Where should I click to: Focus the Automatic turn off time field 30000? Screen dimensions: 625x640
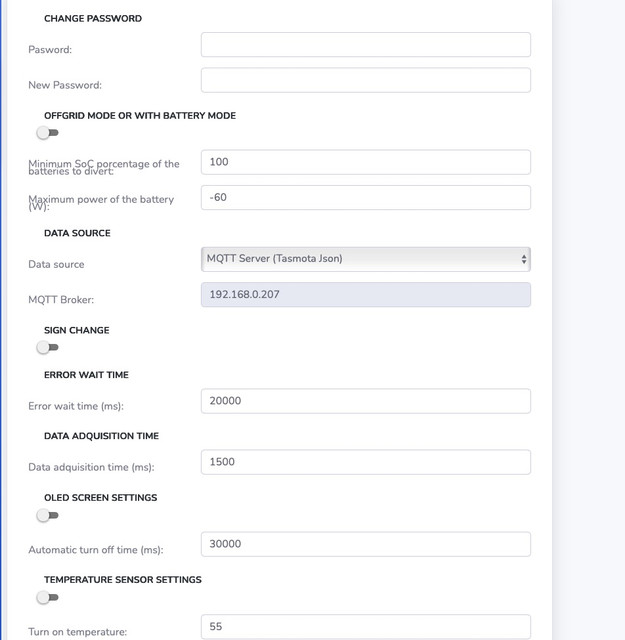pos(366,544)
